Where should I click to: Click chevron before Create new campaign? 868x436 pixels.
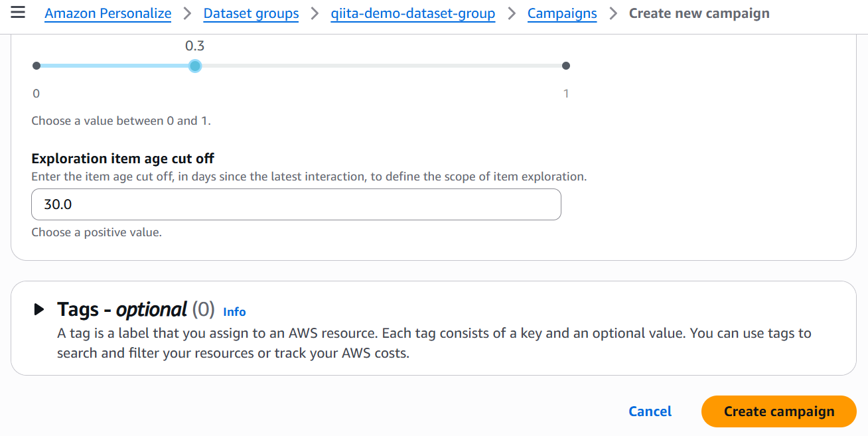coord(613,13)
